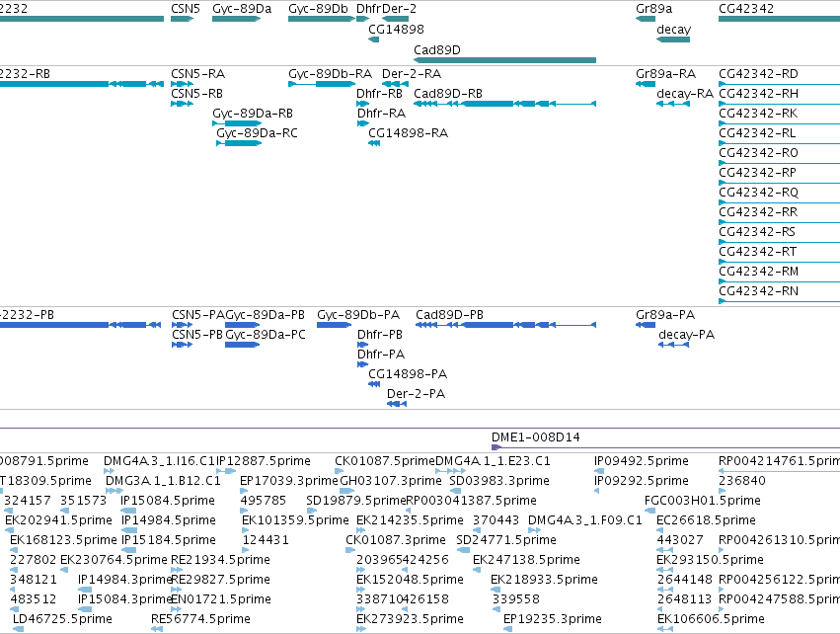Viewport: 840px width, 634px height.
Task: Click transcript CG42342-RD
Action: [x=758, y=73]
